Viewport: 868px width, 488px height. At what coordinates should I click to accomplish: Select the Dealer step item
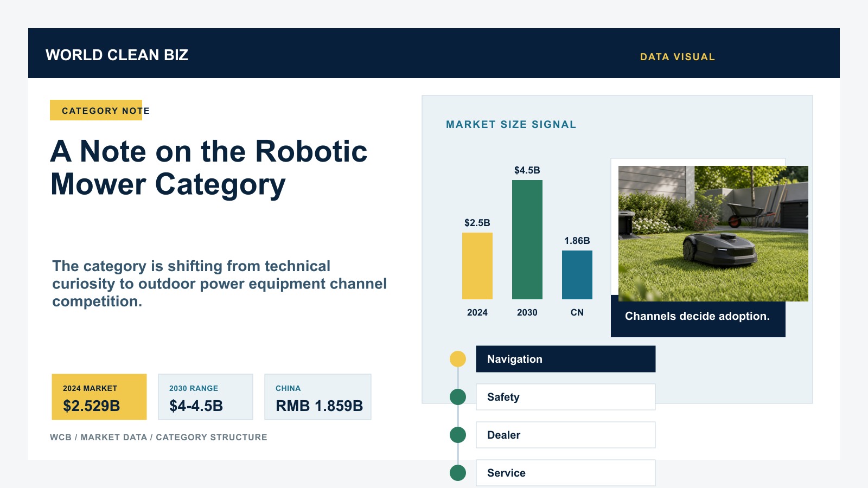click(x=566, y=435)
